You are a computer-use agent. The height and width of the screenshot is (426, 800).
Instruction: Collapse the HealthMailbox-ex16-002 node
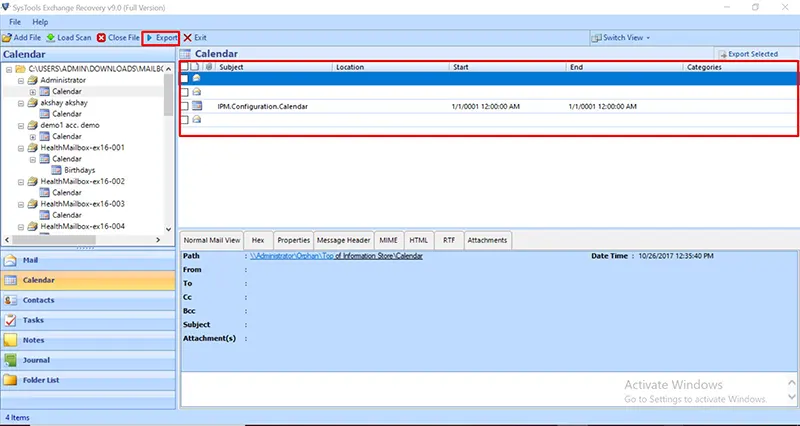tap(21, 182)
